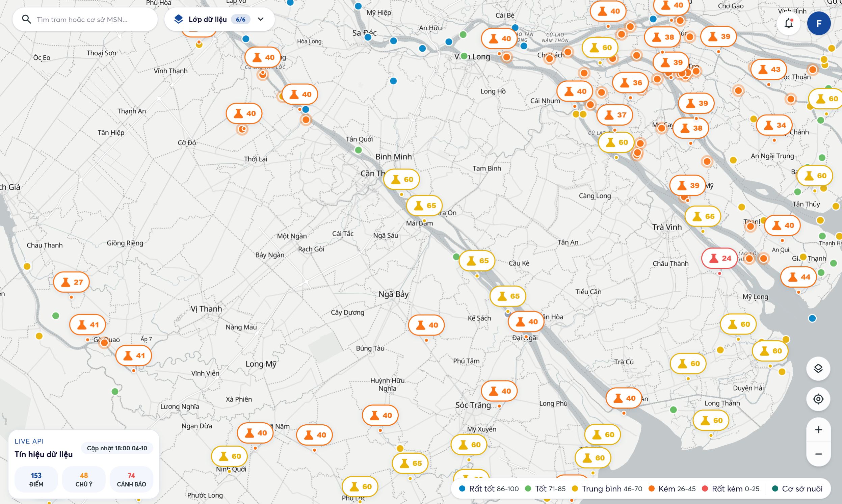This screenshot has width=842, height=504.
Task: Click the Cập nhật 18:00 04-10 badge
Action: 117,448
